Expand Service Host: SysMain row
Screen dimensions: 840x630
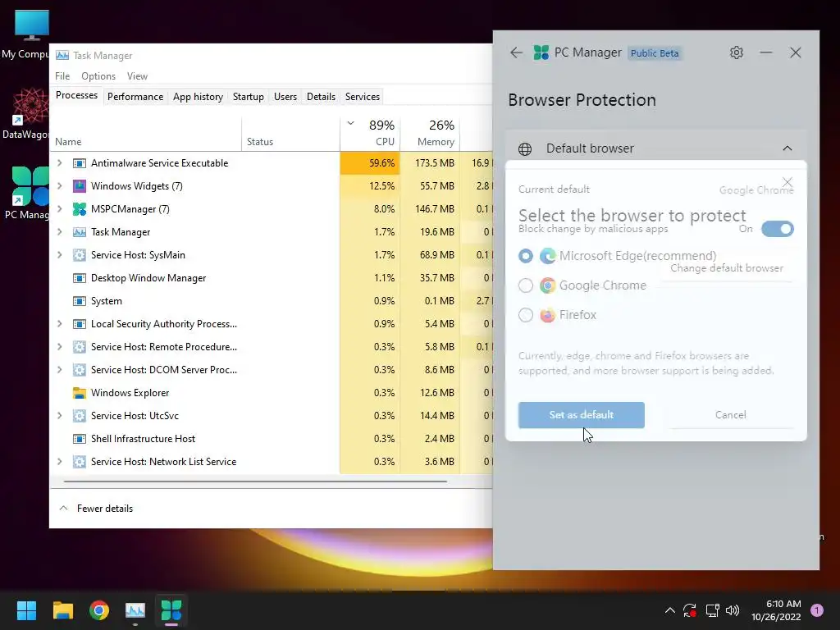coord(59,255)
